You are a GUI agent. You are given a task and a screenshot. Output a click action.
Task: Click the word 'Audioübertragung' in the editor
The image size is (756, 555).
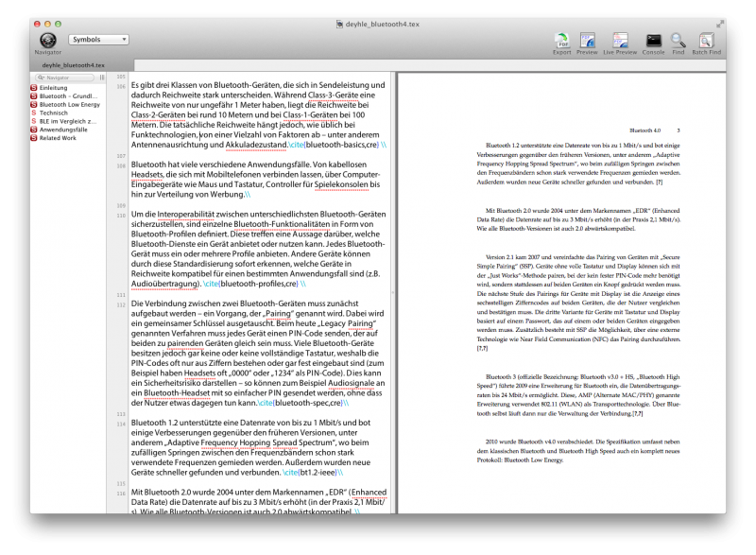coord(163,284)
